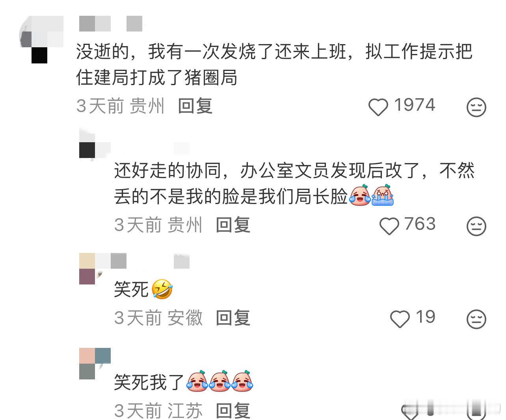Select the 笑死我了 comment text

tap(184, 382)
